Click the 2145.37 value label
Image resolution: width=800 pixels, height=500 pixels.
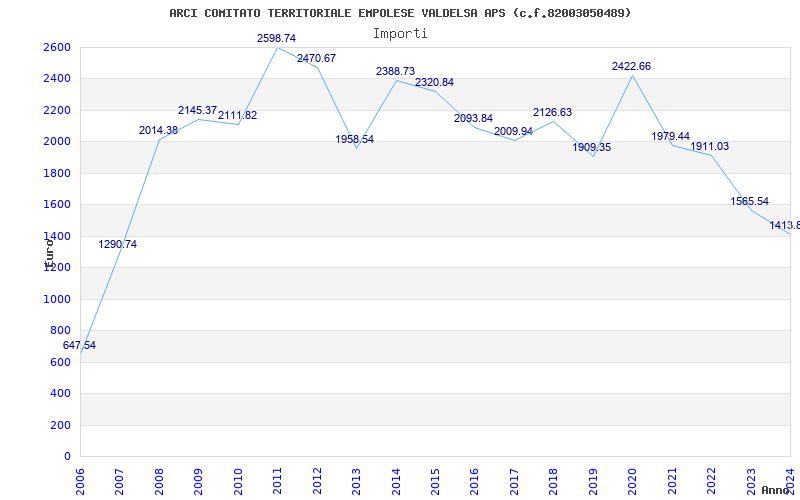coord(197,111)
